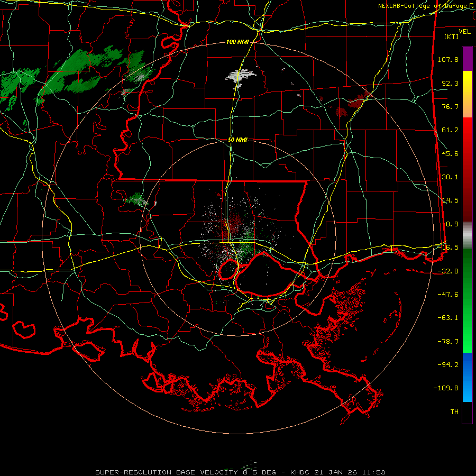Click the [KT] units label
Image resolution: width=476 pixels, height=476 pixels.
(452, 36)
